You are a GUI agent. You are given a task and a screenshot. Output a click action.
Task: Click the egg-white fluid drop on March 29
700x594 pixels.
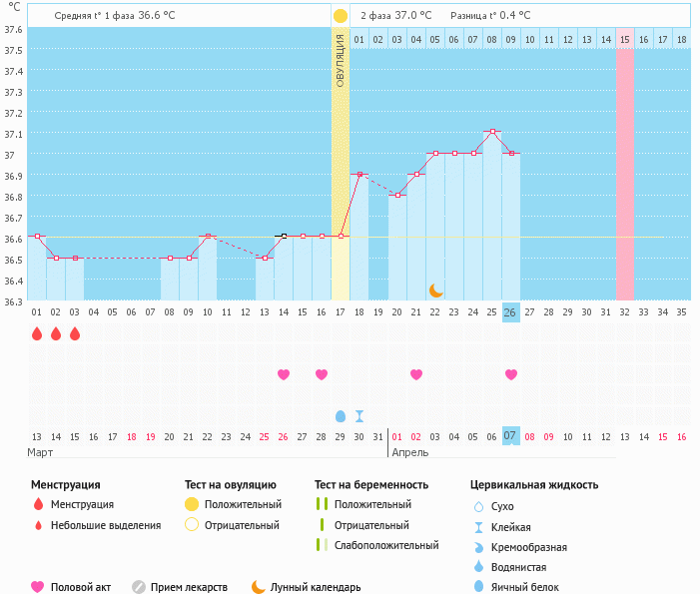click(x=341, y=416)
